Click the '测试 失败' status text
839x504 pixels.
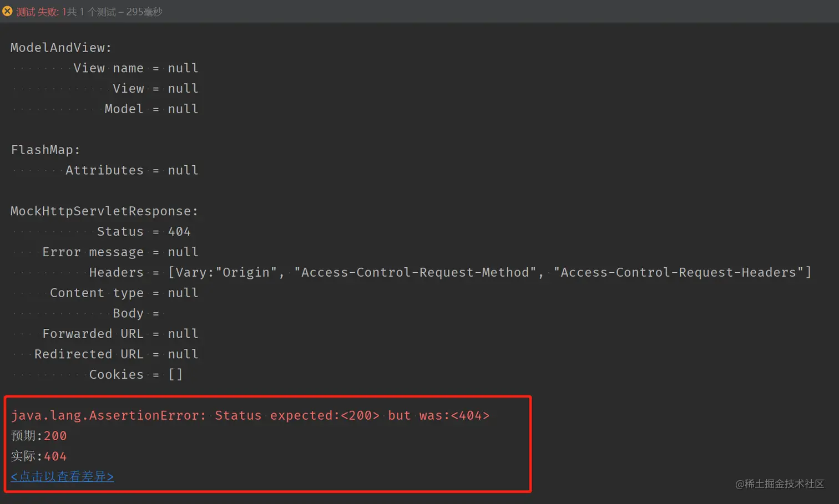tap(37, 12)
